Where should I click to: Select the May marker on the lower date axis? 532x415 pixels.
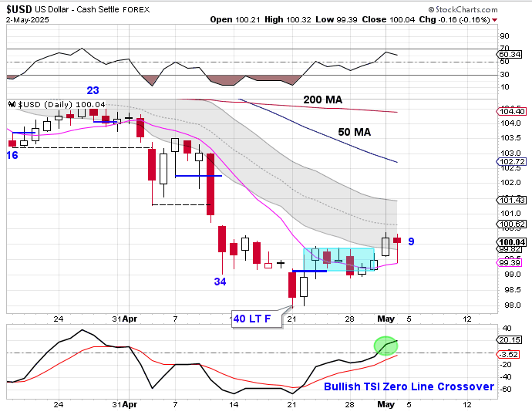point(386,404)
